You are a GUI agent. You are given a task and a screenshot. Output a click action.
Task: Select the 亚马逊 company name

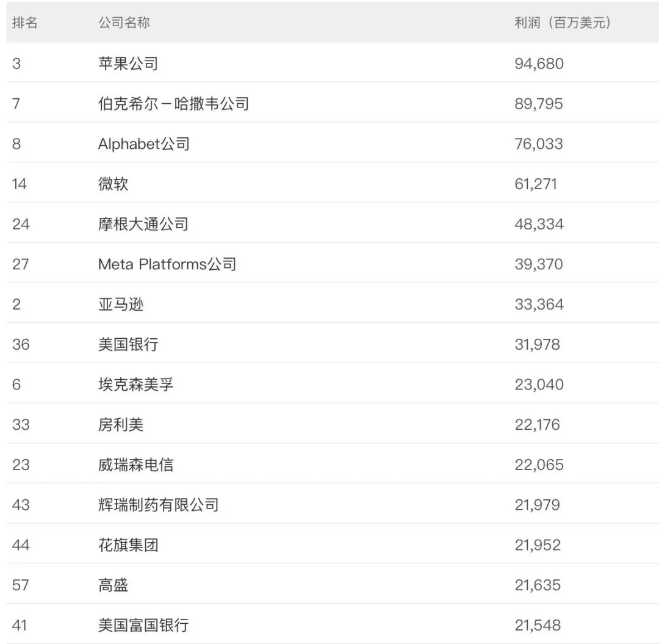click(x=120, y=304)
